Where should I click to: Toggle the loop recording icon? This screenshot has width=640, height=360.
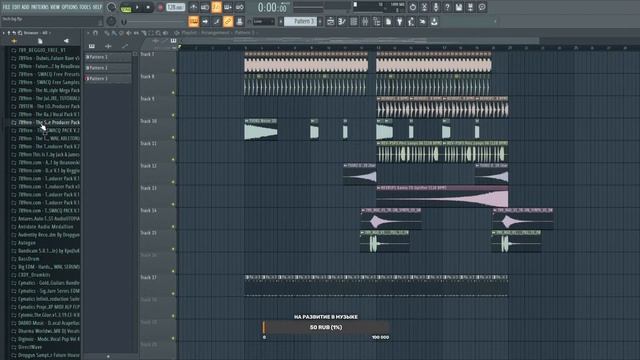(240, 7)
